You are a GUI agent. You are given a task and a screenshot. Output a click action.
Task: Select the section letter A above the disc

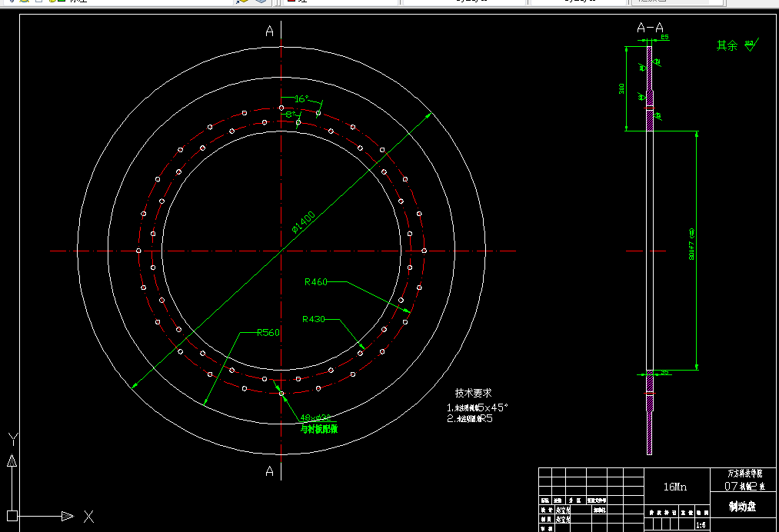tap(269, 32)
